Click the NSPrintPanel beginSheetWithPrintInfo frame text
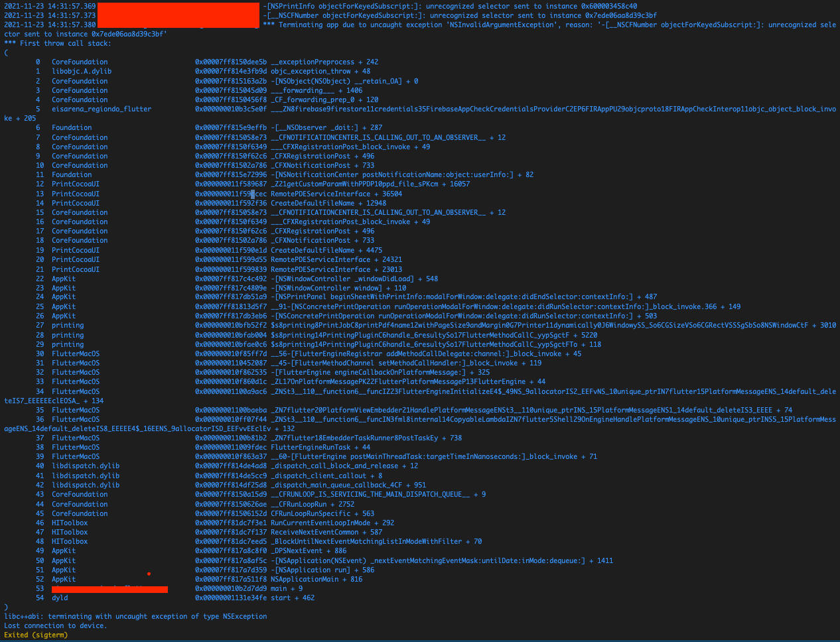The image size is (840, 642). pyautogui.click(x=464, y=296)
